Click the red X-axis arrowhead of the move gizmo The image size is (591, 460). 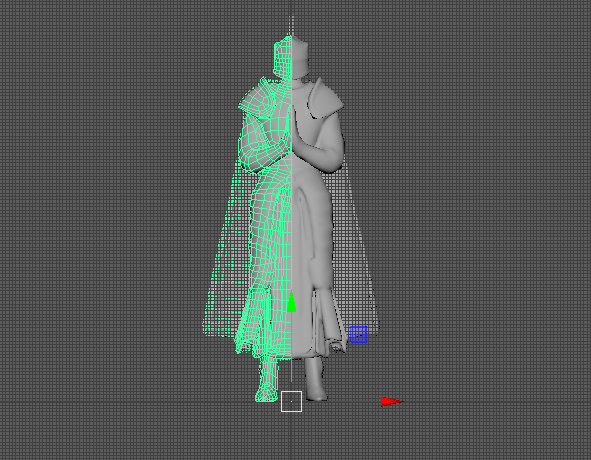pos(392,402)
